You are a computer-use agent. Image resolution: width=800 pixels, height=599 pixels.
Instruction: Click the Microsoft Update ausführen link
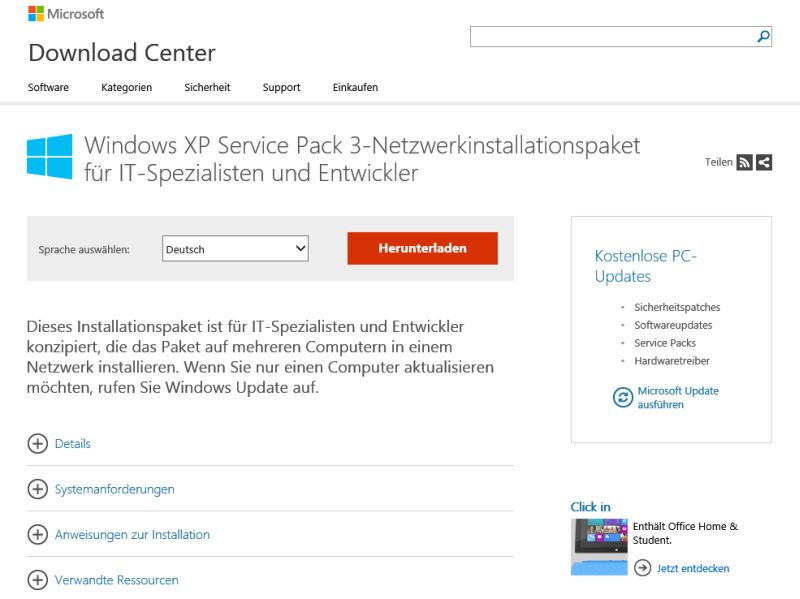(x=678, y=397)
